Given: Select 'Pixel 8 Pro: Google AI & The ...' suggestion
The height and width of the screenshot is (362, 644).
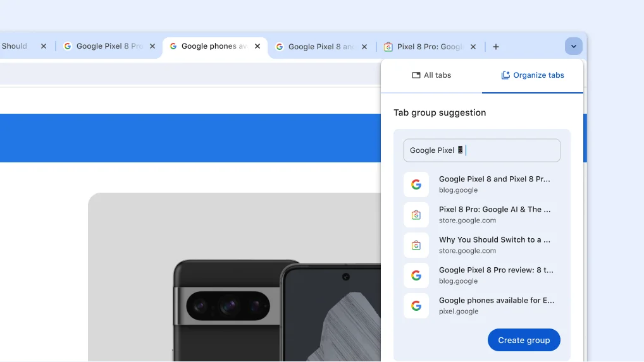Looking at the screenshot, I should pos(482,215).
